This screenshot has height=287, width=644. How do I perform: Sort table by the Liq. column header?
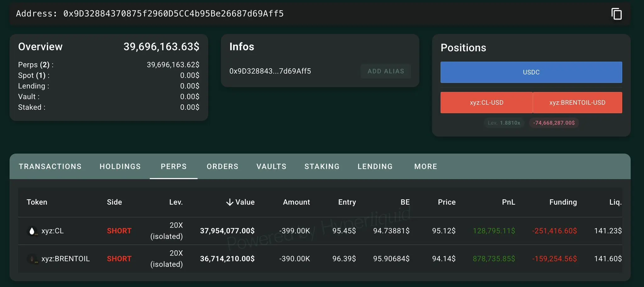[615, 202]
